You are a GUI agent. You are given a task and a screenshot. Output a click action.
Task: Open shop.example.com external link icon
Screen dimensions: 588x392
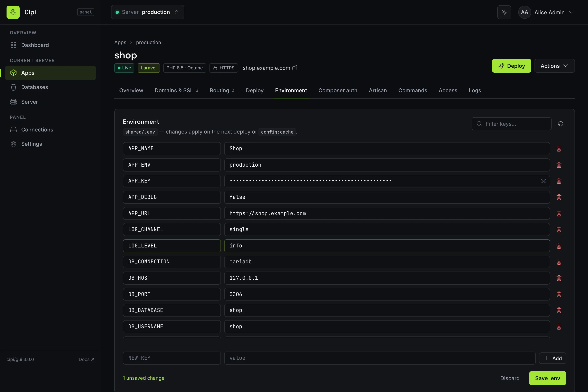(x=295, y=68)
